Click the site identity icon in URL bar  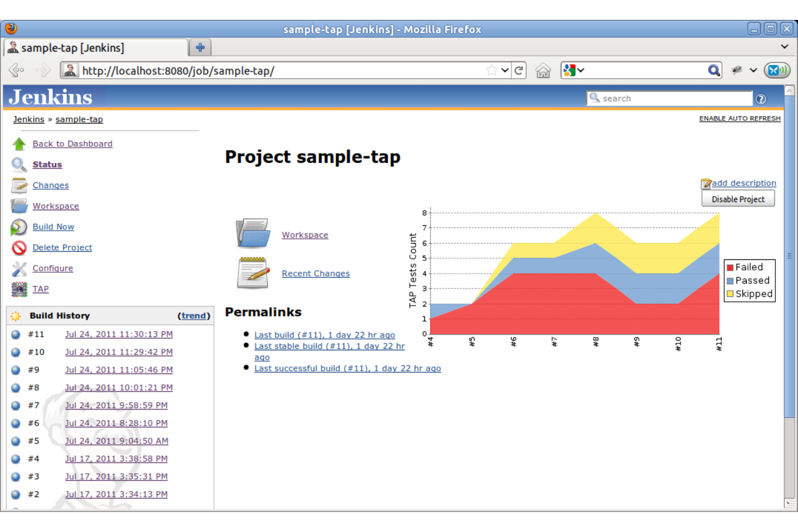[x=70, y=71]
